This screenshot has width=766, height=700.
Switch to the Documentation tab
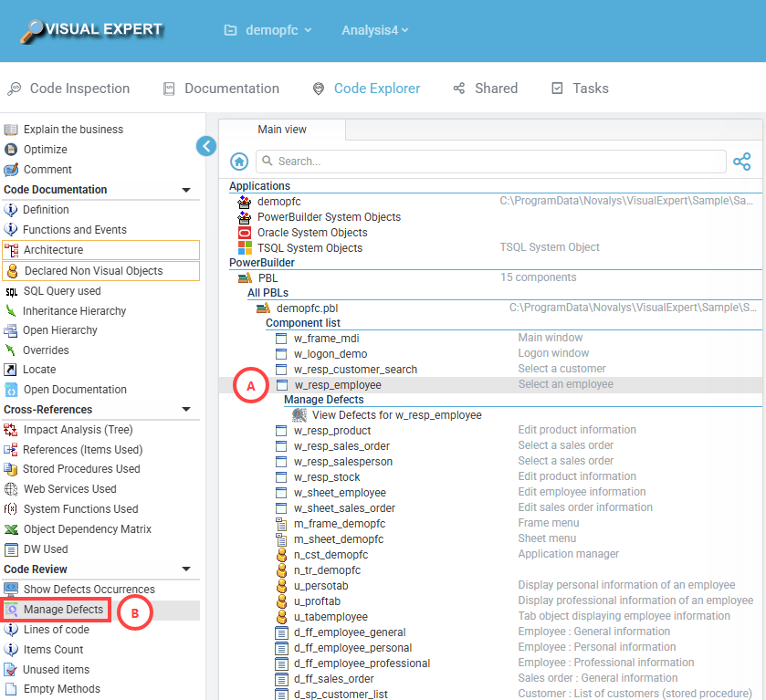point(221,89)
